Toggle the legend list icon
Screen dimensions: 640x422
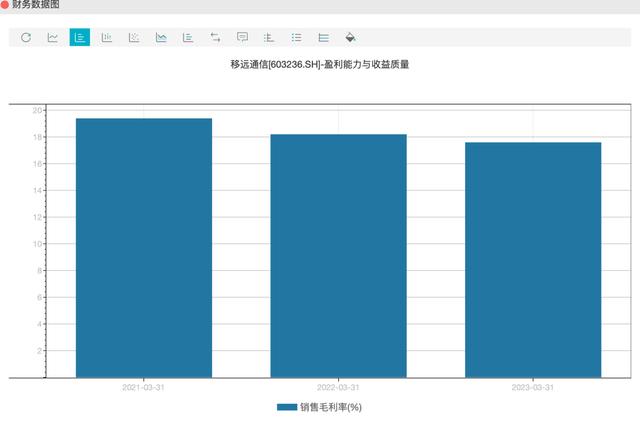tap(297, 38)
